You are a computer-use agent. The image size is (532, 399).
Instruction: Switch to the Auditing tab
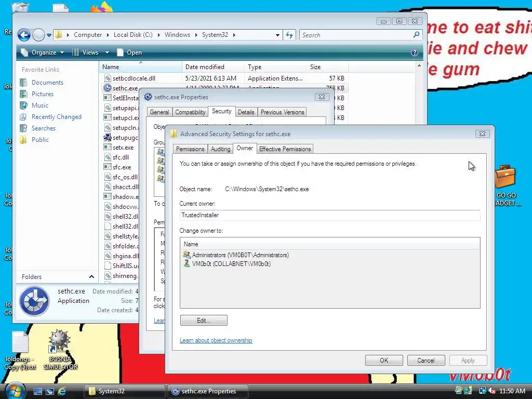click(220, 149)
